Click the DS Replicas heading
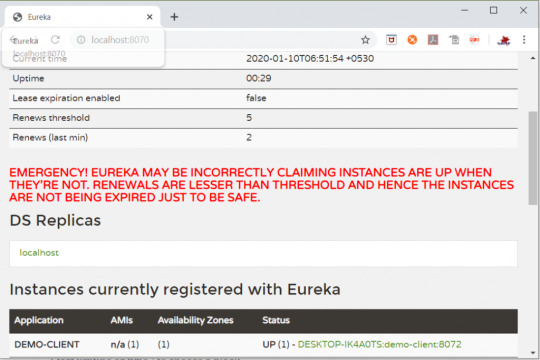The image size is (540, 360). [x=55, y=220]
